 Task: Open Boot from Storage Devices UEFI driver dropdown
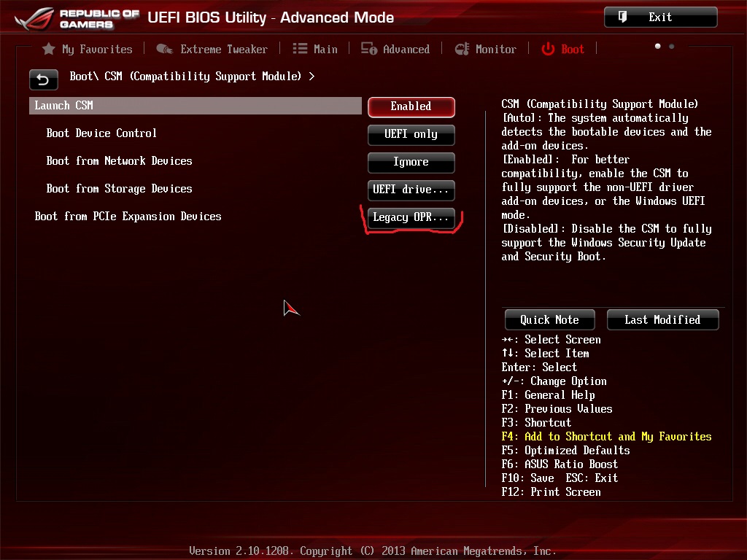pos(411,190)
